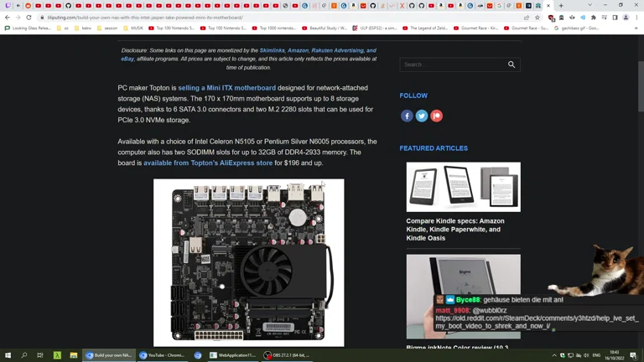The height and width of the screenshot is (362, 644).
Task: Open the Facebook follow icon
Action: pyautogui.click(x=407, y=116)
